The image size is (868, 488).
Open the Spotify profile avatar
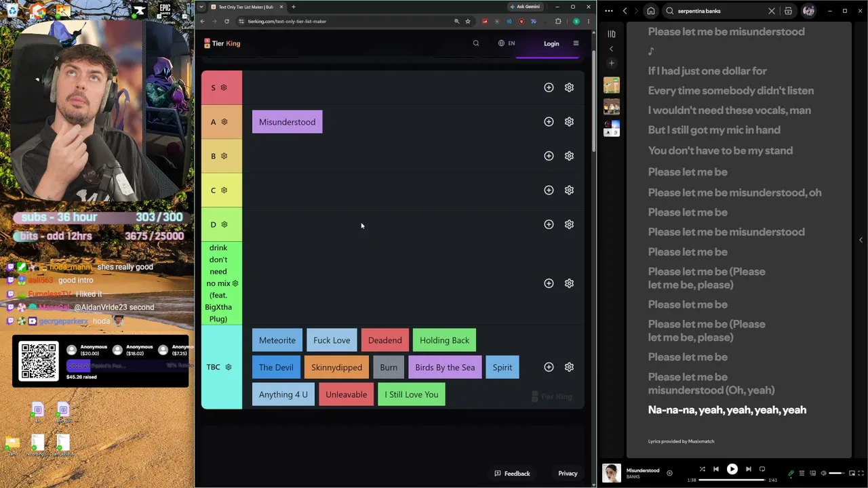coord(808,11)
